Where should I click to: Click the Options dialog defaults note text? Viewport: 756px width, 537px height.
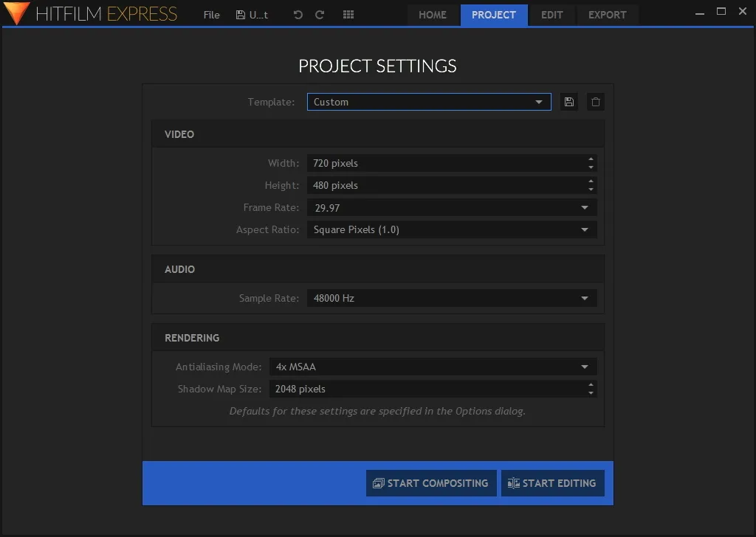point(377,411)
